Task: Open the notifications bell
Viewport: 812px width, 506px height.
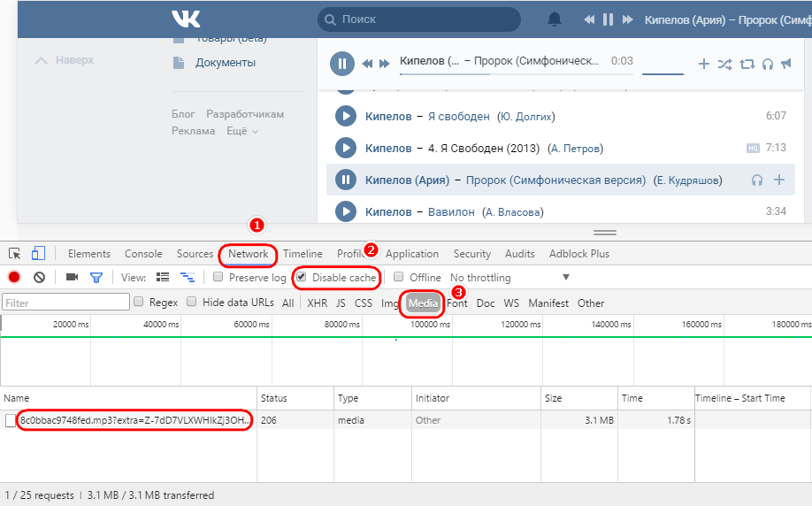Action: pos(554,19)
